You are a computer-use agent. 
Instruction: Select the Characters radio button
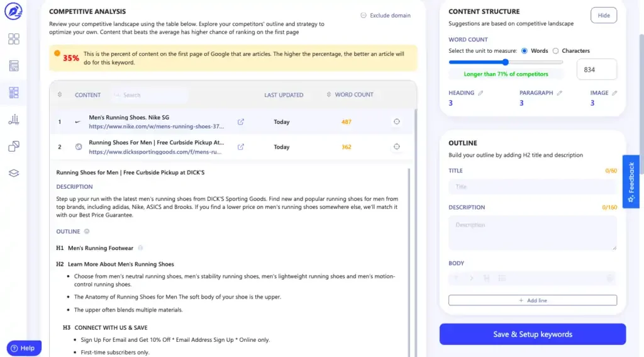pyautogui.click(x=556, y=51)
